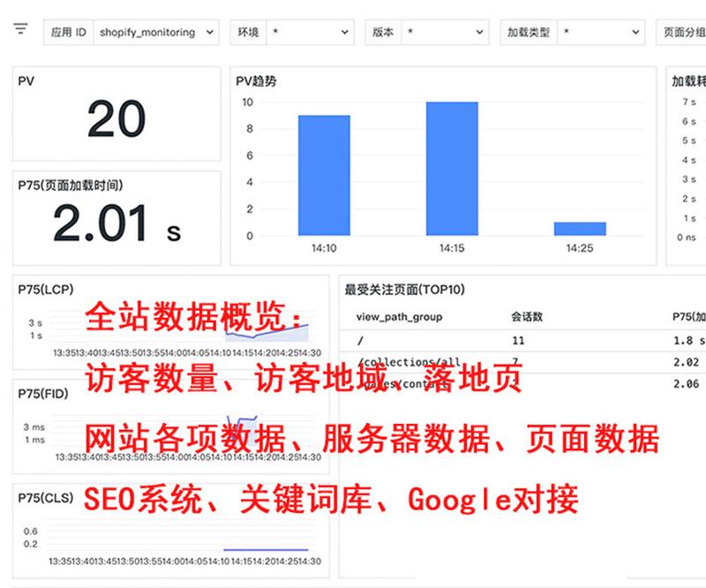The height and width of the screenshot is (588, 706).
Task: Click the 应用 ID label
Action: pos(69,33)
